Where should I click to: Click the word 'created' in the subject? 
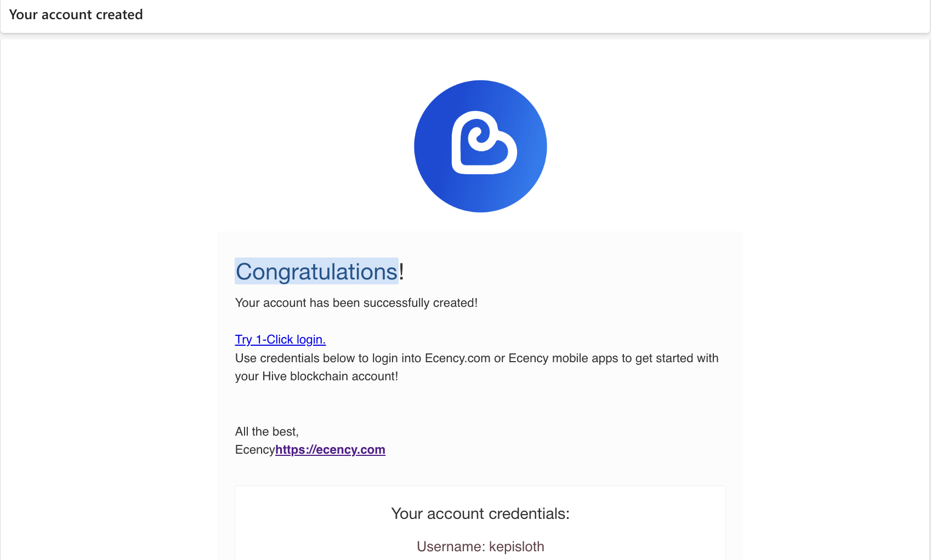pos(119,15)
